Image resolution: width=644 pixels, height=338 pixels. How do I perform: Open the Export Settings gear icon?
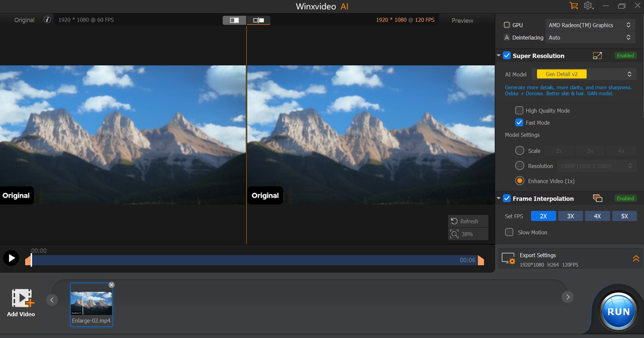508,259
